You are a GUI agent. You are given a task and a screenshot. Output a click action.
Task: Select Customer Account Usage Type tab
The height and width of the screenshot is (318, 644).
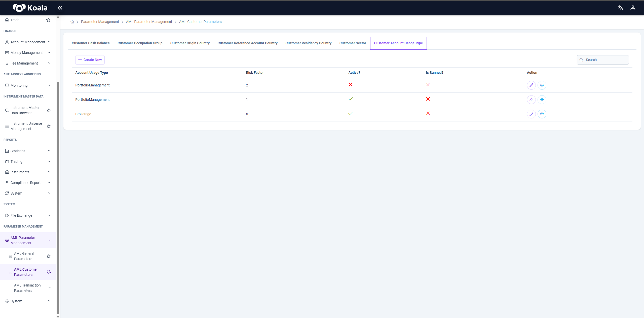point(398,43)
